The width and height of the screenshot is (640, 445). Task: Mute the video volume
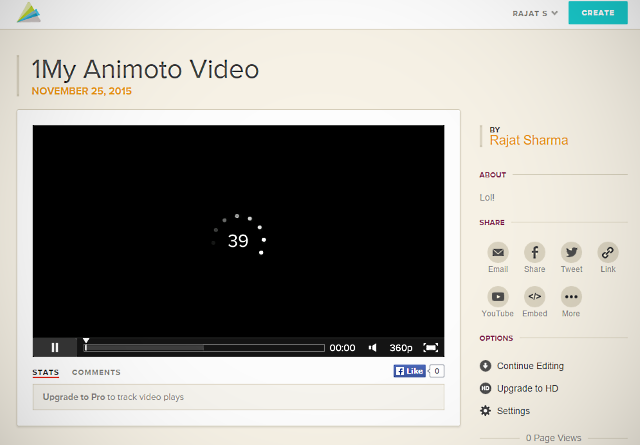(372, 348)
